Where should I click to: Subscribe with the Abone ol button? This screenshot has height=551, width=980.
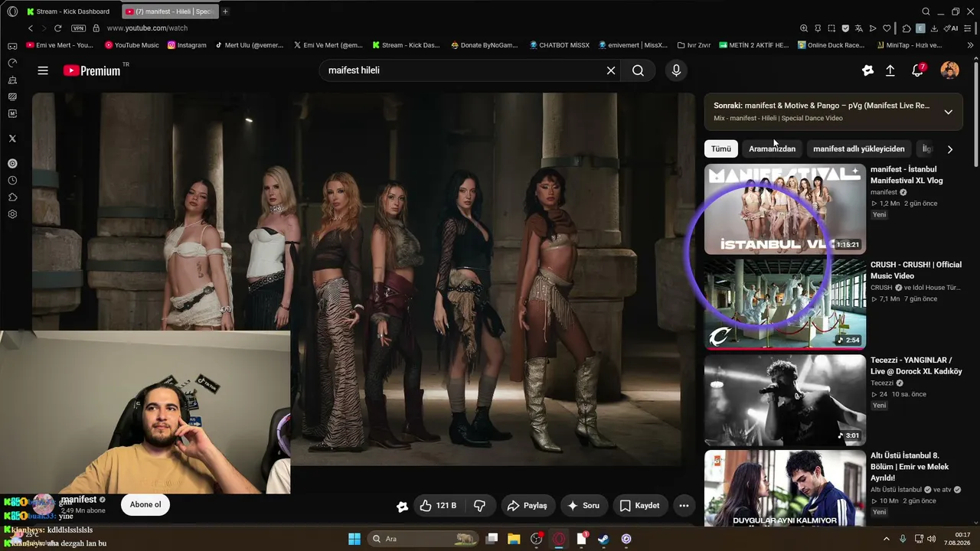pos(145,505)
